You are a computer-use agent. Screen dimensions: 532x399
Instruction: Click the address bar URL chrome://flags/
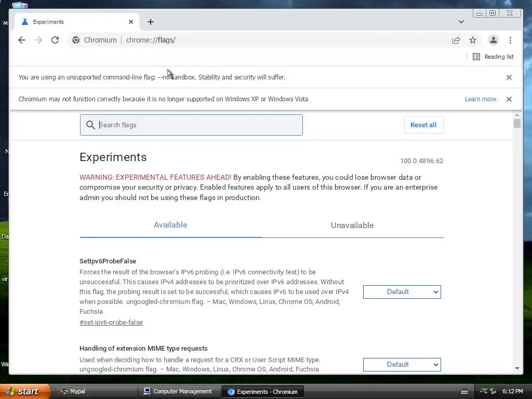point(151,40)
